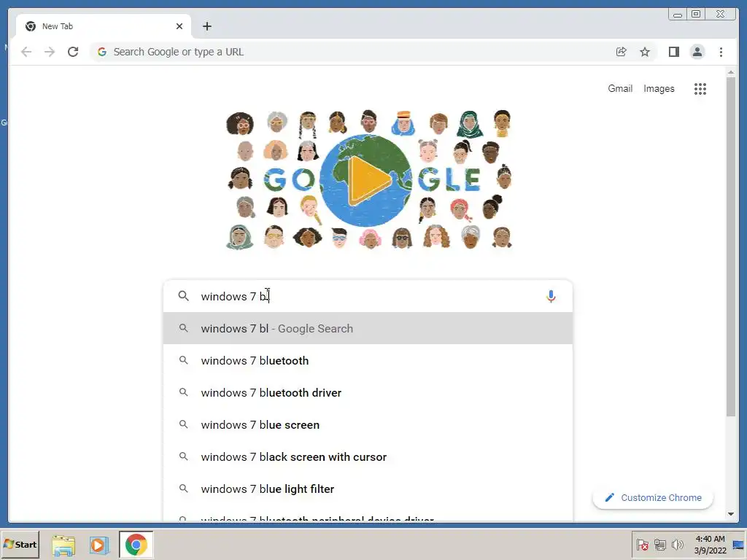Open the Chrome side panel icon
Image resolution: width=747 pixels, height=560 pixels.
click(x=673, y=52)
